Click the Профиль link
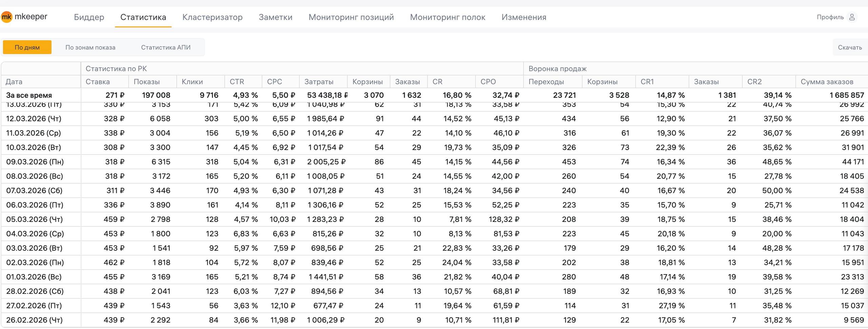This screenshot has width=868, height=329. [830, 17]
